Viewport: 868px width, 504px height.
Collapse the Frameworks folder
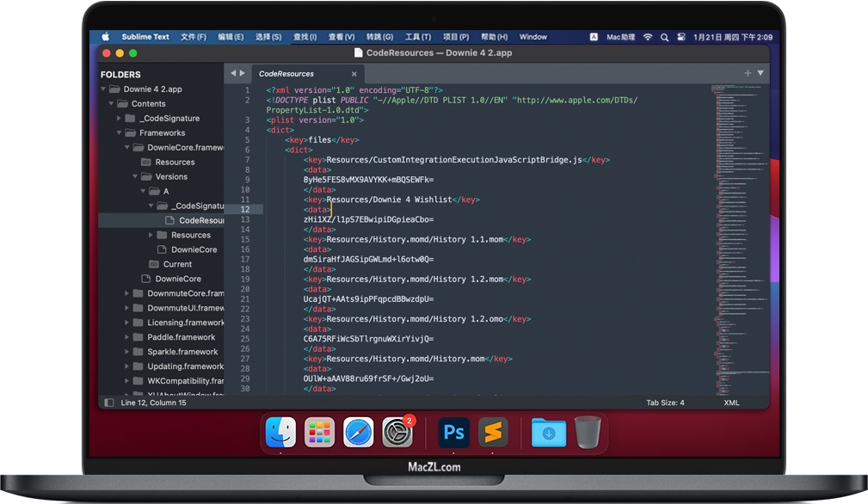(x=120, y=132)
